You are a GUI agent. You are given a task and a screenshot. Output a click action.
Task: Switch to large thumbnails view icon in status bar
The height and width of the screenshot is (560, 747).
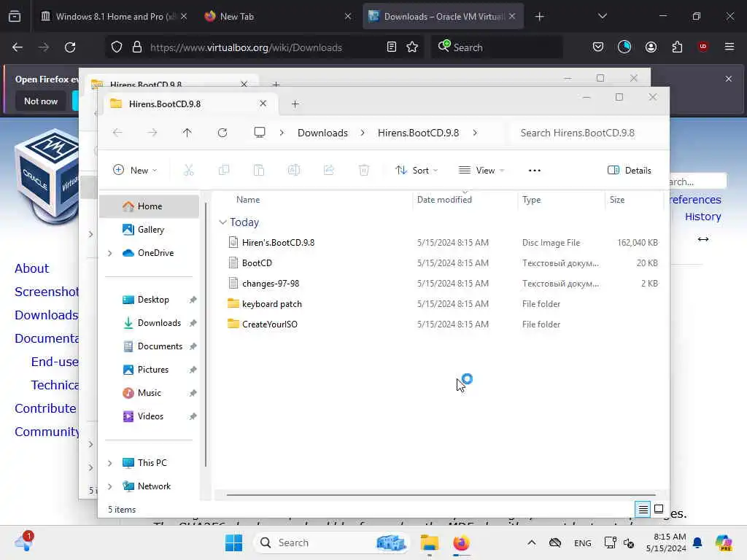click(x=659, y=509)
